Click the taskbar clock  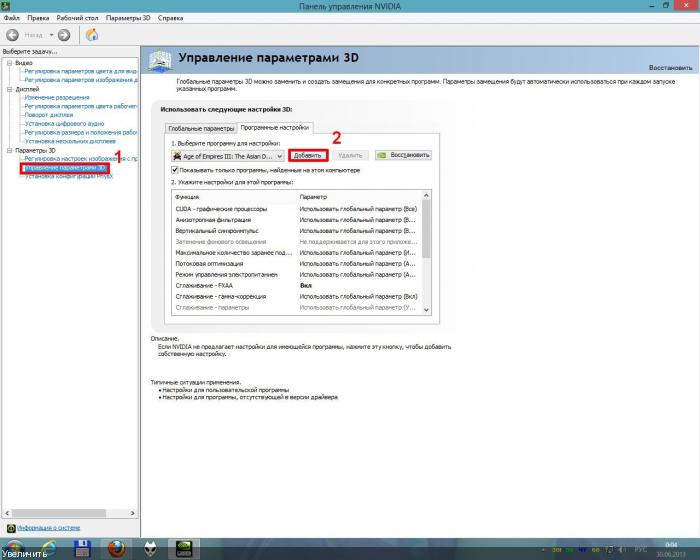click(x=671, y=549)
